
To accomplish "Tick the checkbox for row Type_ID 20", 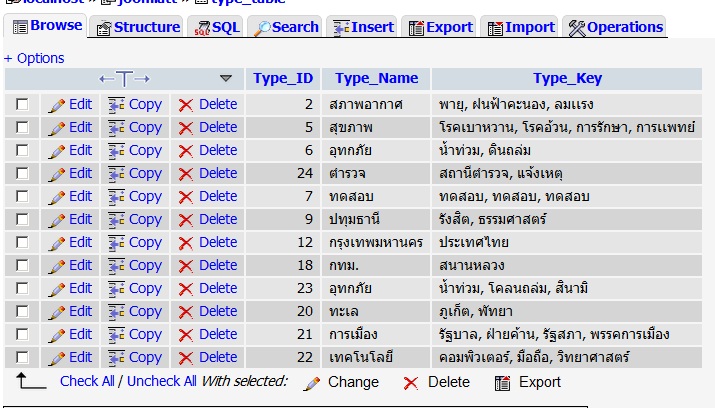I will 22,311.
